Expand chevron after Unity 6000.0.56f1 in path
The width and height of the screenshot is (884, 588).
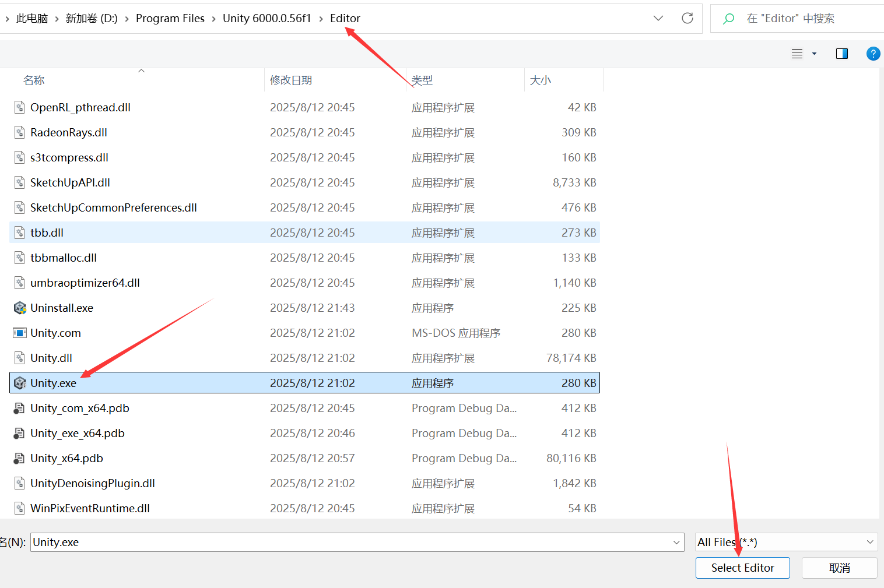click(x=321, y=19)
